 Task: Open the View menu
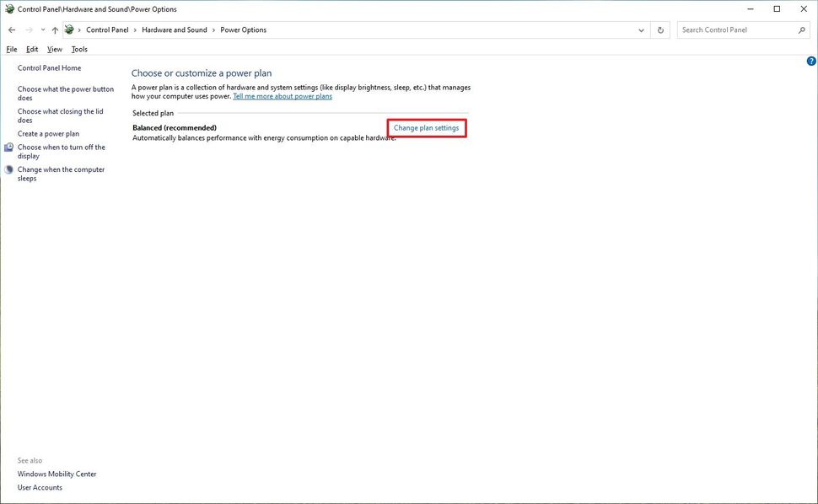[x=54, y=49]
